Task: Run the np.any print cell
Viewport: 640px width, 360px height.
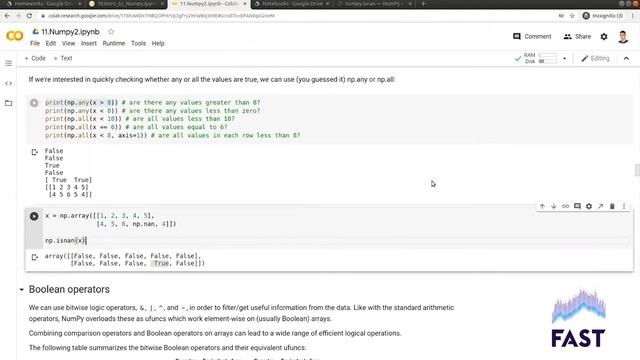Action: pyautogui.click(x=34, y=103)
